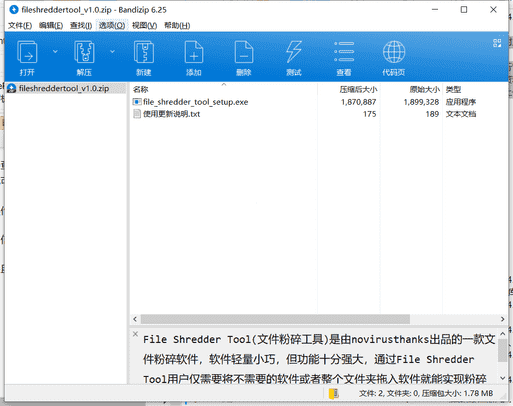Click the 代码页 (Code page) globe icon

point(394,52)
